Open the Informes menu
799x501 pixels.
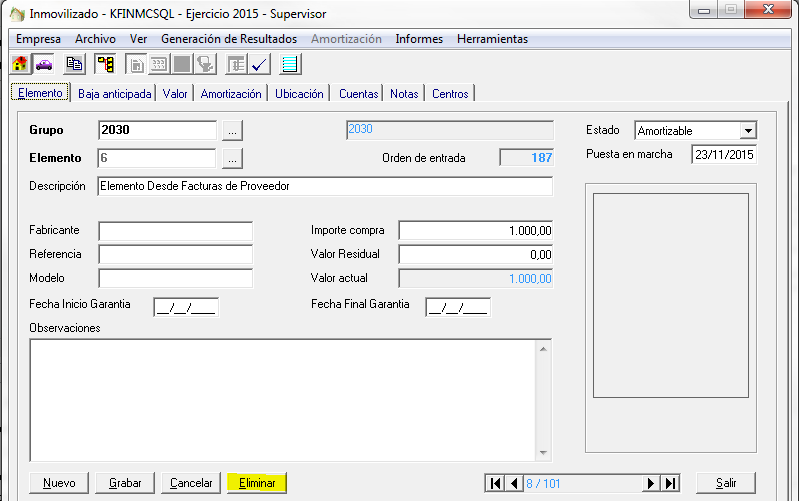(419, 39)
